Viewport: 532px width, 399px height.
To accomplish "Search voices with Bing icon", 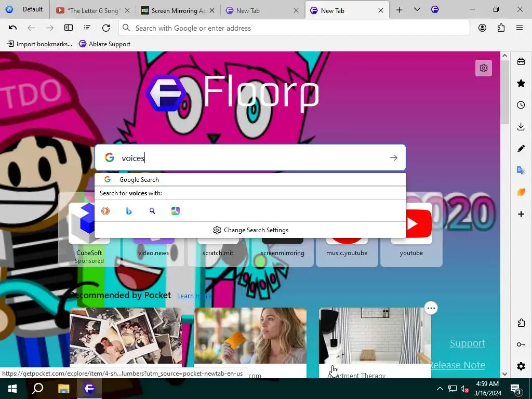I will [129, 211].
